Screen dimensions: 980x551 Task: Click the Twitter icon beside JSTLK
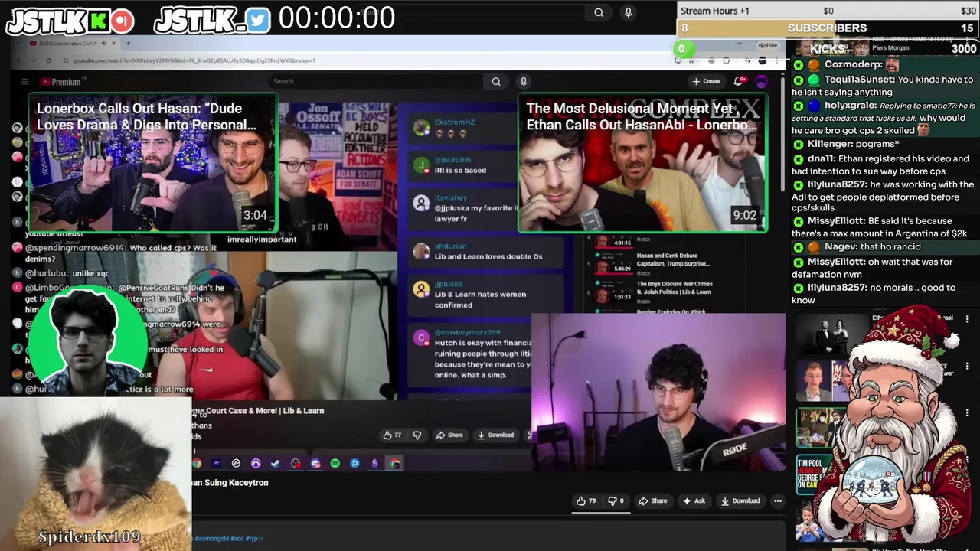[258, 20]
